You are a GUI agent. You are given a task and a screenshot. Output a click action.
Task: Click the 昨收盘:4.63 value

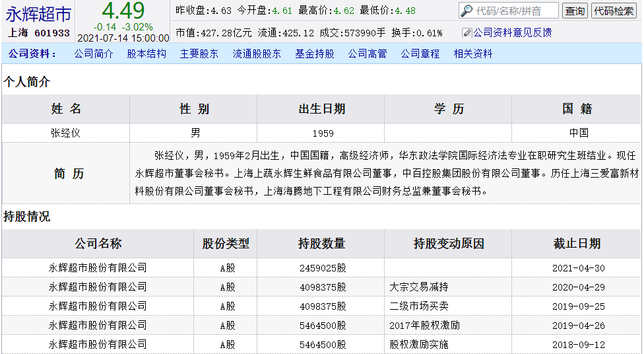[x=203, y=11]
